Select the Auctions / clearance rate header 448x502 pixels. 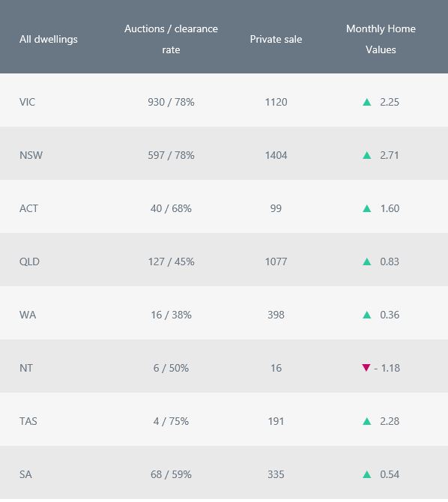[x=171, y=39]
